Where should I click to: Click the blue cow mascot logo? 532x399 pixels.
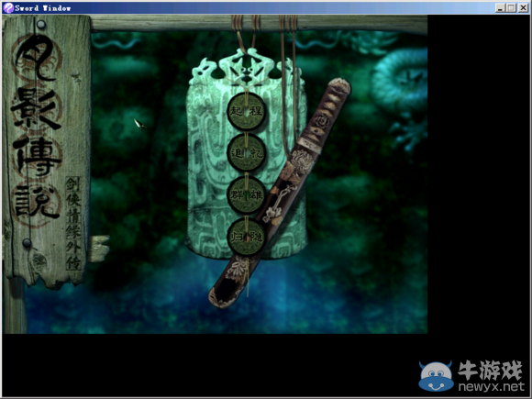point(436,376)
